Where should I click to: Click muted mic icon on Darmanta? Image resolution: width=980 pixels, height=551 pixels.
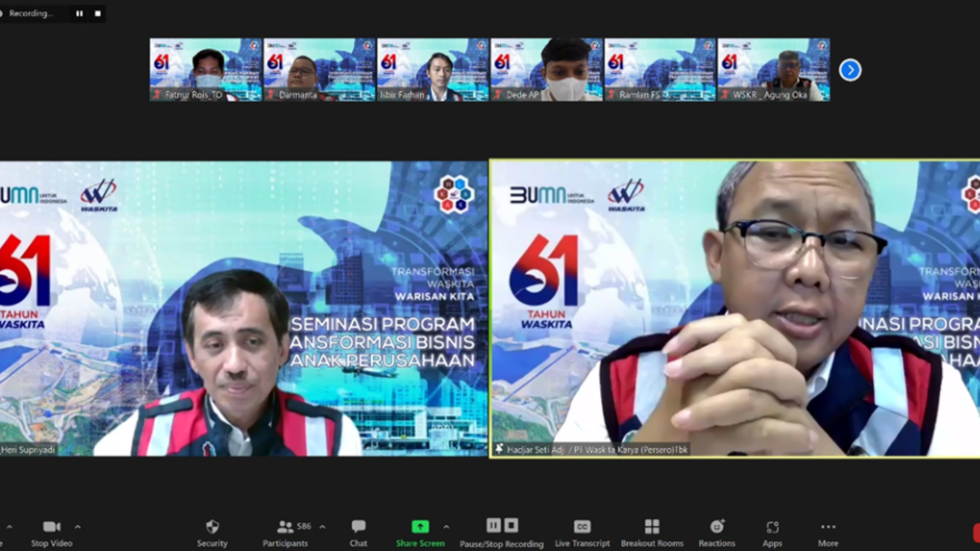tap(271, 94)
